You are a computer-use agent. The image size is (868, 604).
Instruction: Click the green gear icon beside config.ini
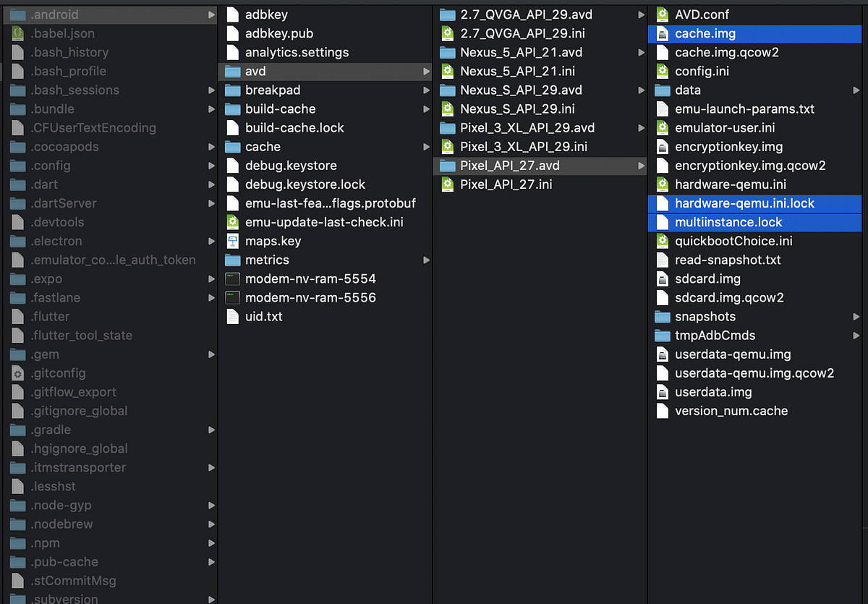tap(664, 71)
